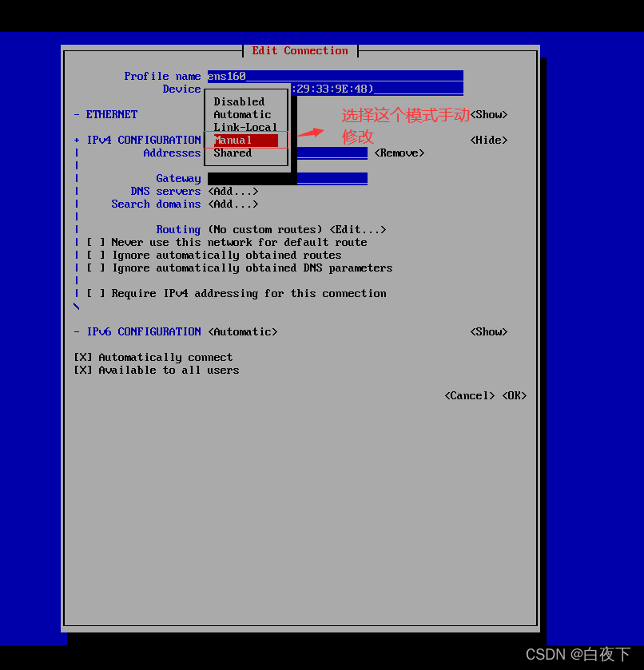Toggle Ignore automatically obtained routes
The height and width of the screenshot is (670, 644).
[x=214, y=255]
